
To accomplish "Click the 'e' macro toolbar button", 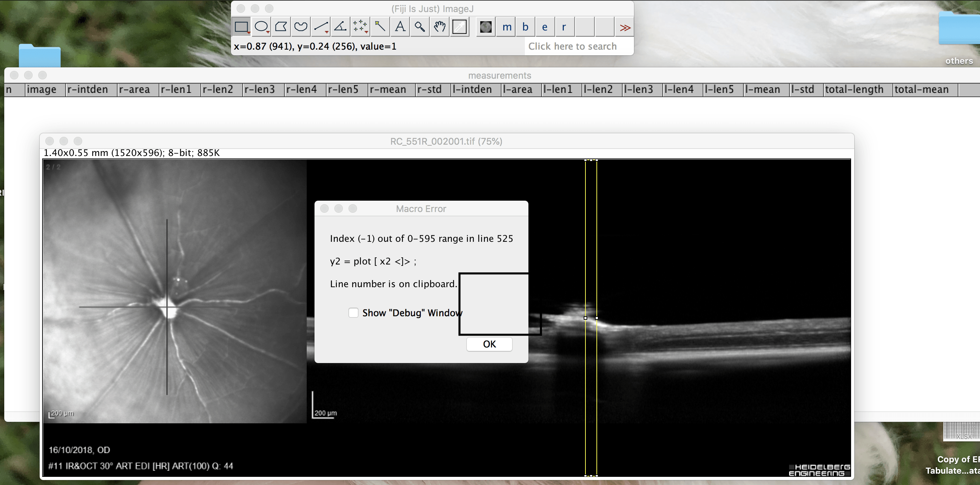I will (x=545, y=27).
